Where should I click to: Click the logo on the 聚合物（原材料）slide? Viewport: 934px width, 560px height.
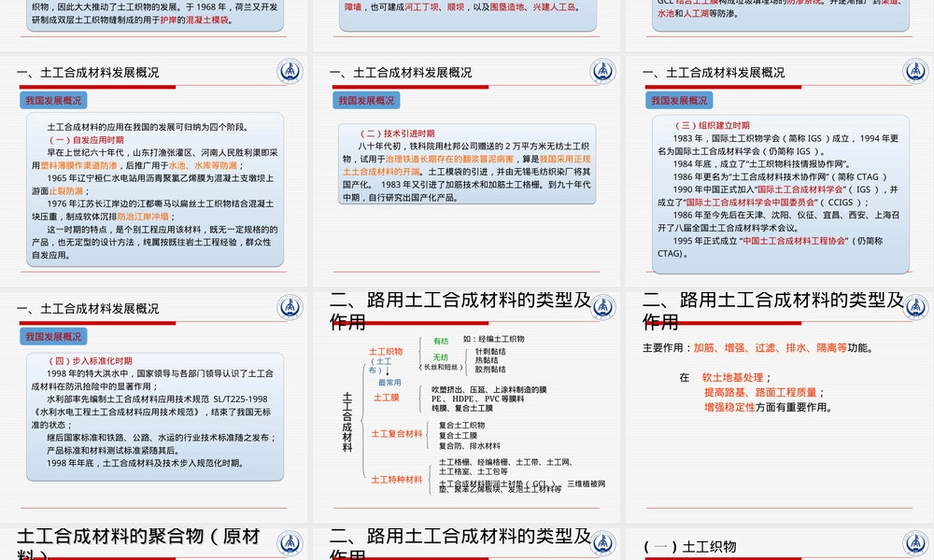point(290,544)
